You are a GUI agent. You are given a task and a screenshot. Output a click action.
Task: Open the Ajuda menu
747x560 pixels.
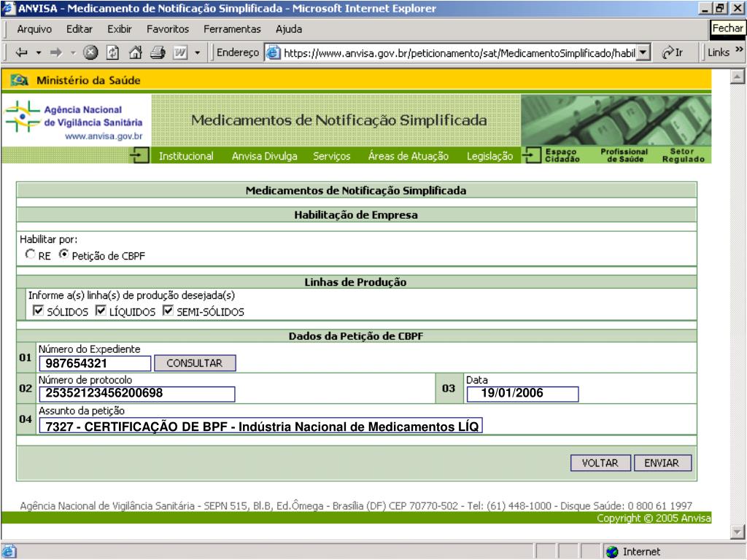(x=289, y=29)
